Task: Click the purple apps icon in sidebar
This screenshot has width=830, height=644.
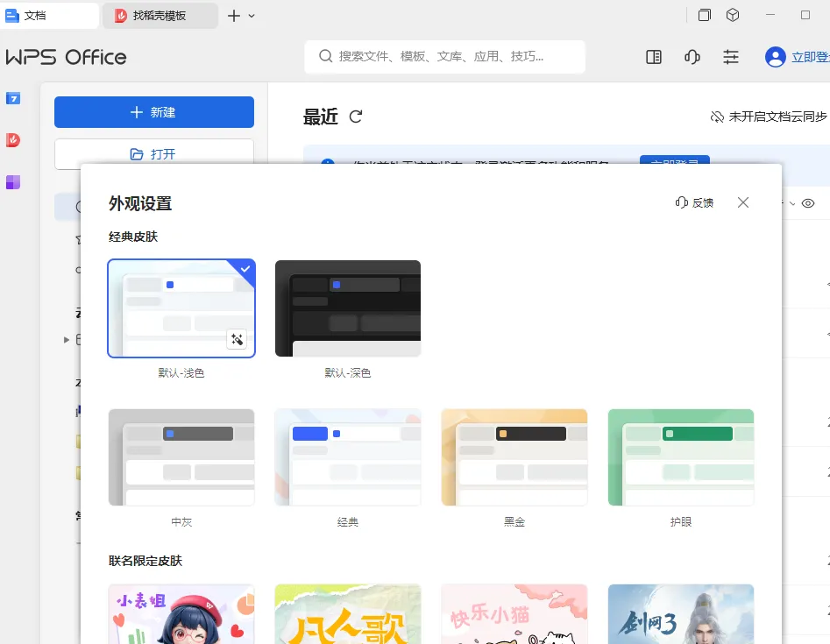Action: [12, 180]
